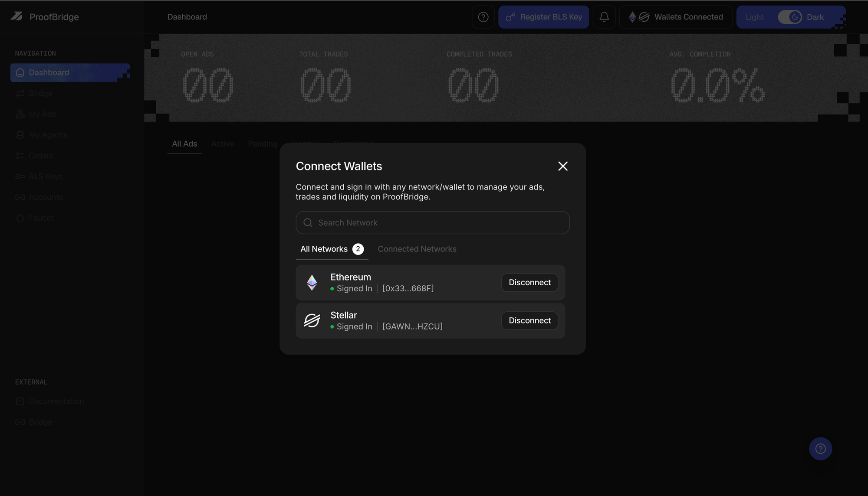Click the Faucet droplet icon
868x496 pixels.
pyautogui.click(x=20, y=218)
